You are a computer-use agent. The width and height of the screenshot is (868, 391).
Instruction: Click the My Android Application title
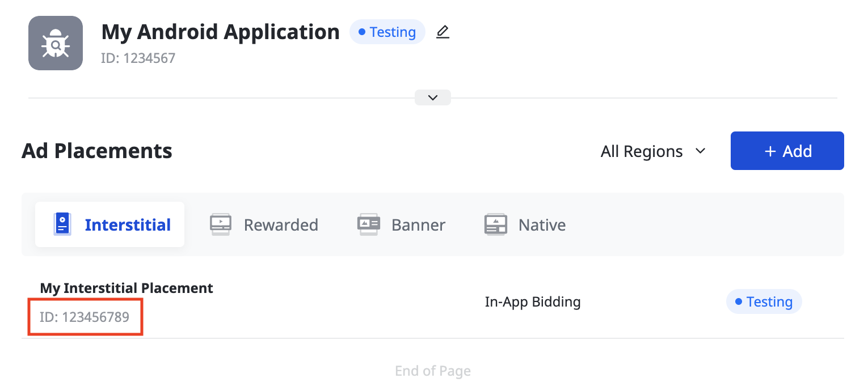pyautogui.click(x=220, y=32)
